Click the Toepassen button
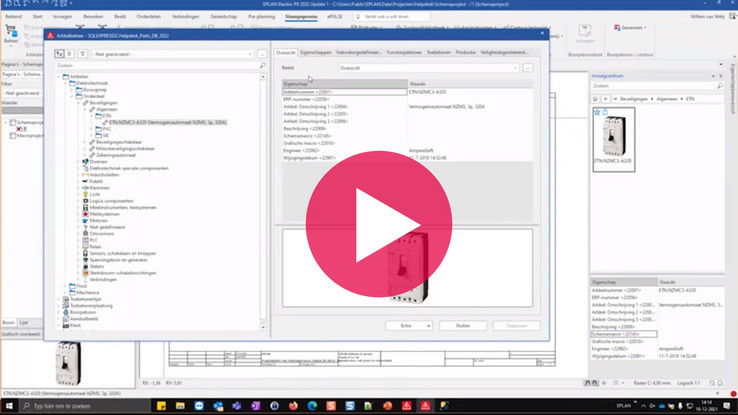This screenshot has width=738, height=415. (x=516, y=326)
